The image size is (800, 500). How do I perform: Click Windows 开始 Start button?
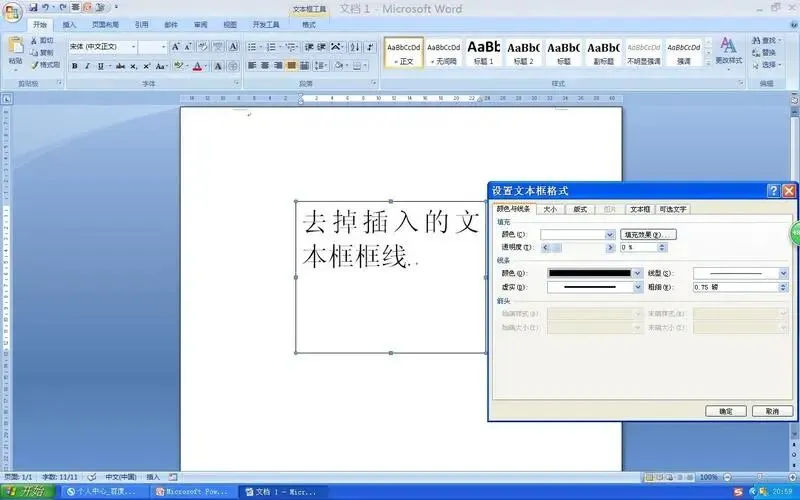[x=28, y=492]
